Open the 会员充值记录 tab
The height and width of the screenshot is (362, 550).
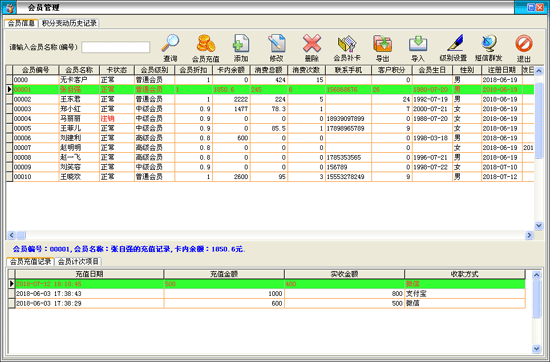[x=30, y=261]
